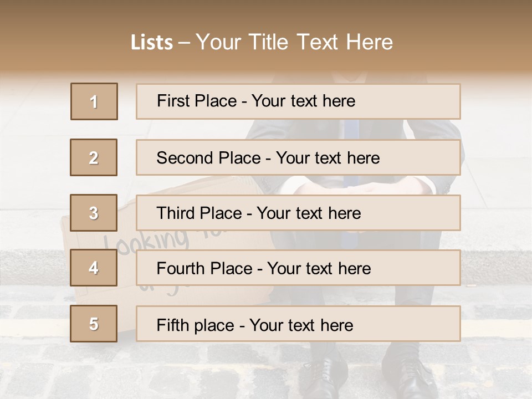
Task: Click the words "Your text here" in first bar
Action: [303, 101]
